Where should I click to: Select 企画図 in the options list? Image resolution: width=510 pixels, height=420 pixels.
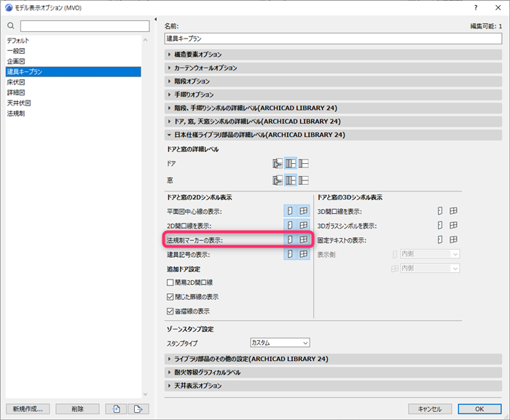pos(74,61)
